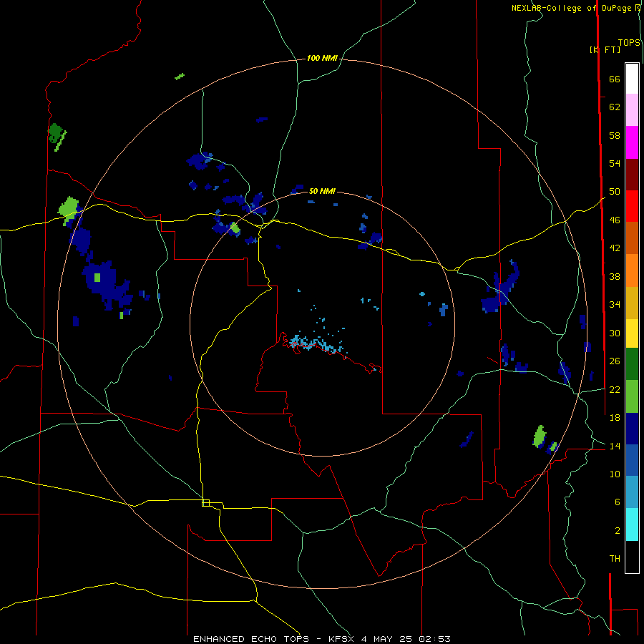The image size is (644, 644).
Task: Click the dark orange legend swatch between the 42 and 46 labels
Action: 632,238
